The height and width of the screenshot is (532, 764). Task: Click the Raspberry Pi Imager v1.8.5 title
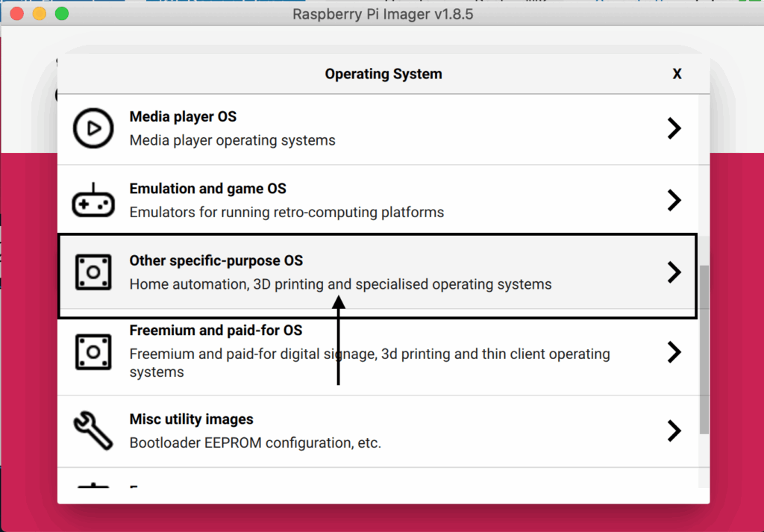[383, 14]
